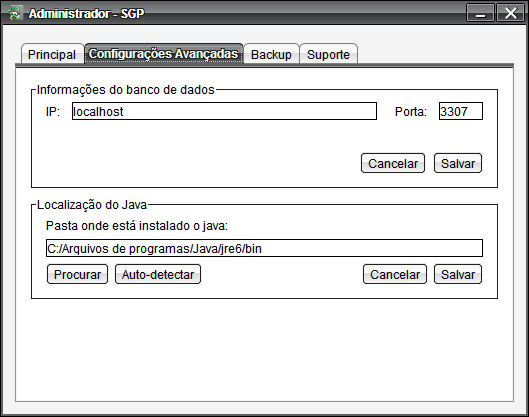
Task: Click the Java installation folder path field
Action: [x=264, y=248]
